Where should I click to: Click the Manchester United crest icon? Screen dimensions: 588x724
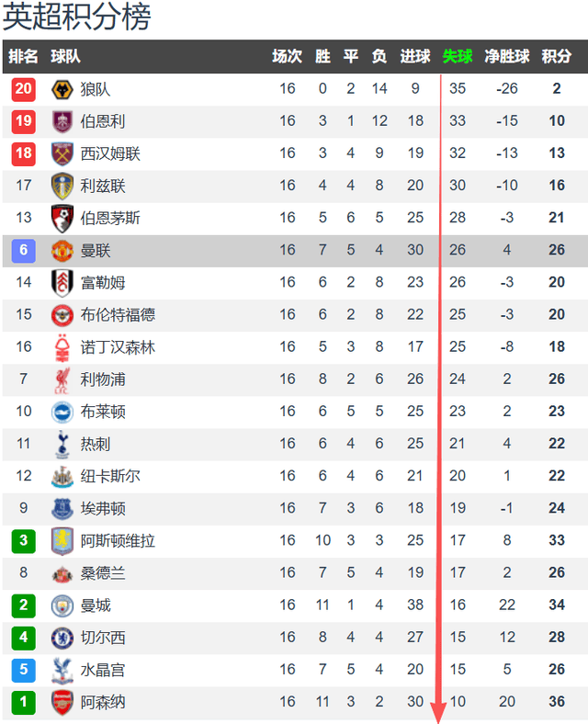coord(62,250)
